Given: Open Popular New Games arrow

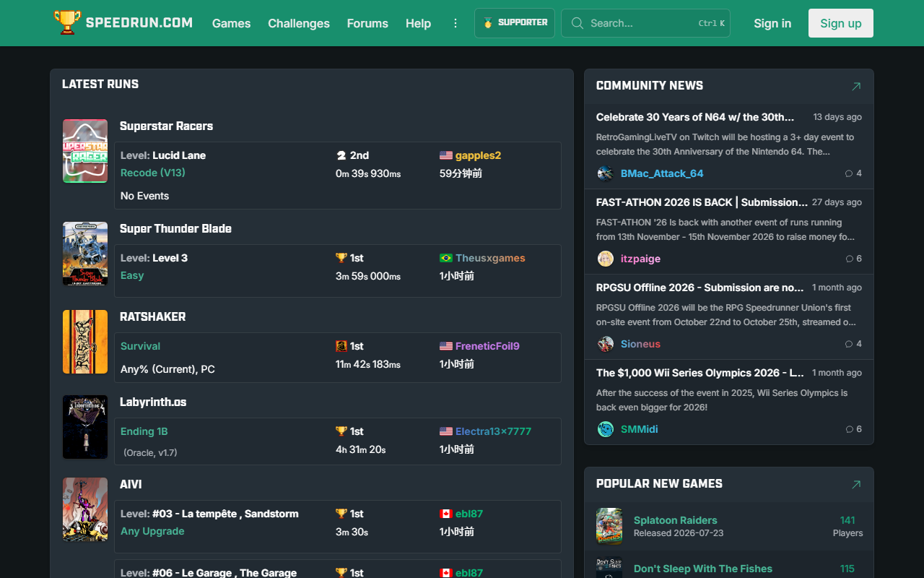Looking at the screenshot, I should point(856,484).
